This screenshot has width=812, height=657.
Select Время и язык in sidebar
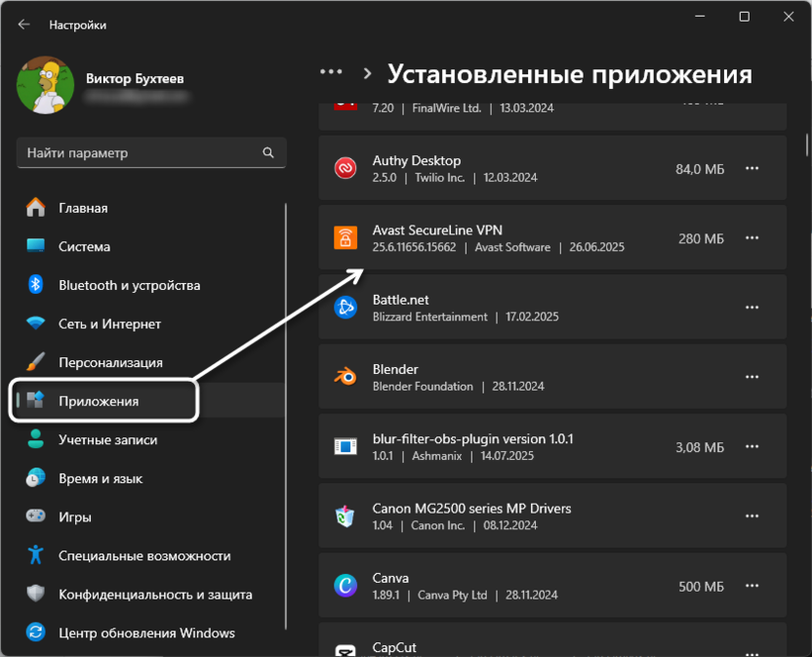click(x=112, y=478)
